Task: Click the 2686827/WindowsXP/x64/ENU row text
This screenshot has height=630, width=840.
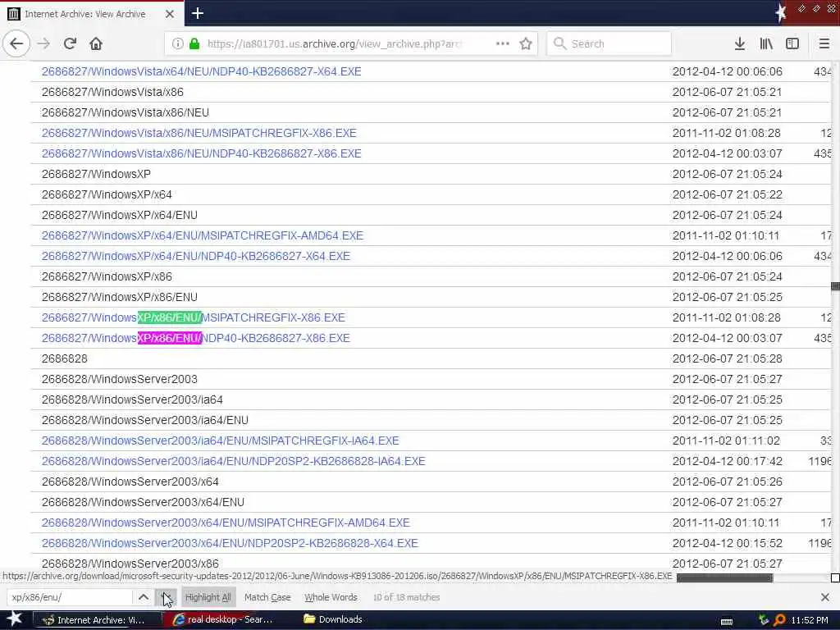Action: coord(120,214)
